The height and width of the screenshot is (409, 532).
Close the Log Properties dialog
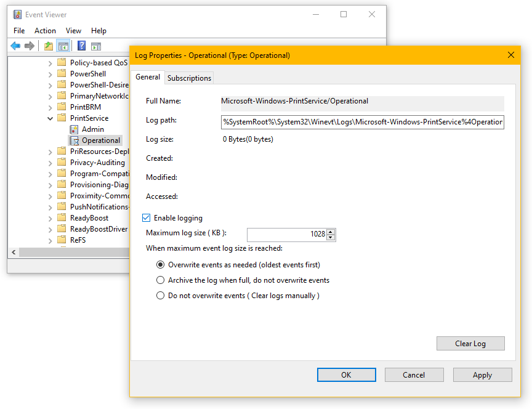click(x=511, y=55)
